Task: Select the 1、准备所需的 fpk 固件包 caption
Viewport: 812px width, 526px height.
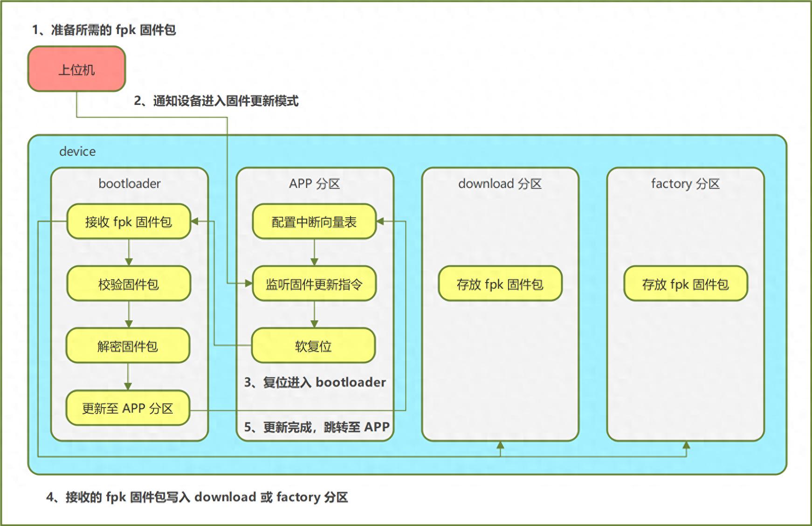Action: point(104,30)
